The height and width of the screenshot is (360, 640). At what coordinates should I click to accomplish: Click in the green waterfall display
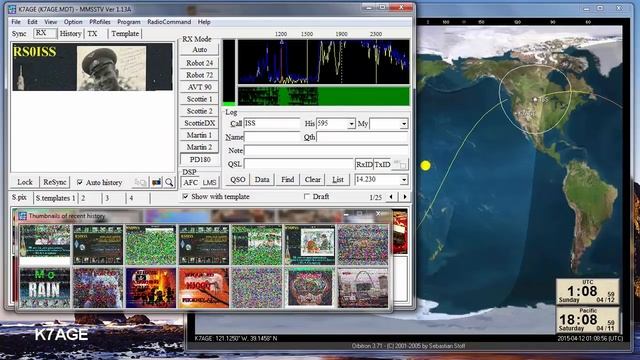tap(323, 96)
